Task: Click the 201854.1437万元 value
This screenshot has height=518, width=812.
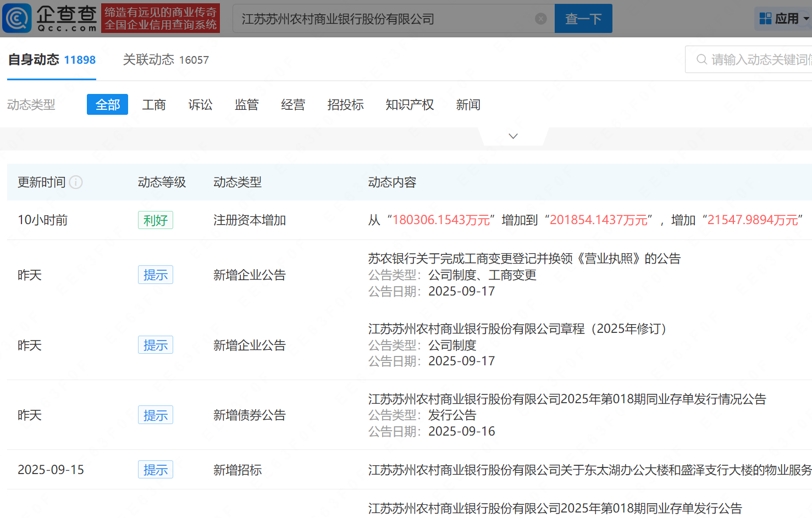Action: coord(599,220)
